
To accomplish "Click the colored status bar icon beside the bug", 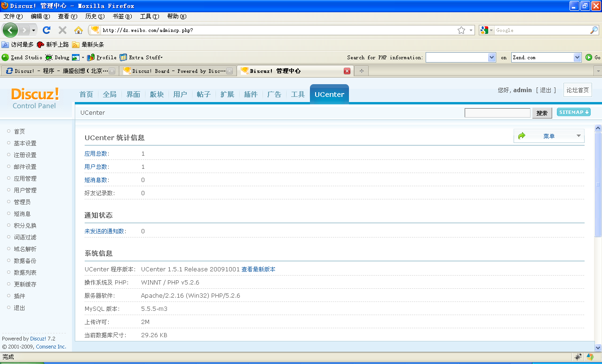I will [x=590, y=357].
